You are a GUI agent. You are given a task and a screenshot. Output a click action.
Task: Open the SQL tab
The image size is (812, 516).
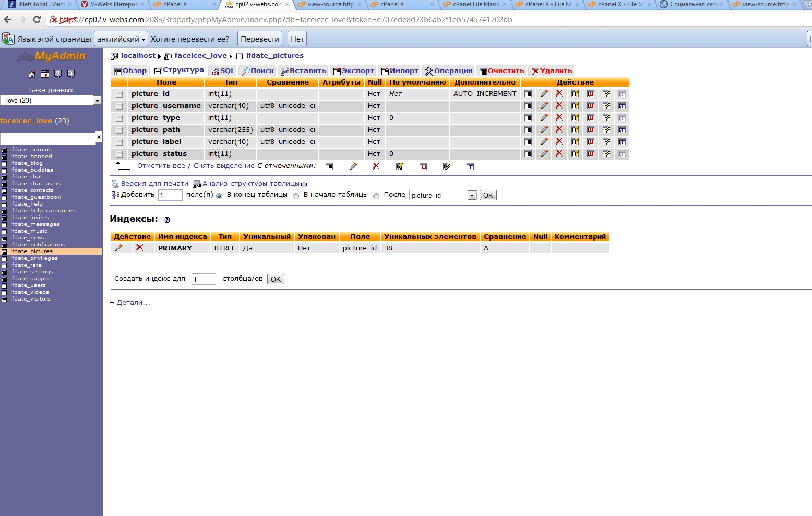pyautogui.click(x=223, y=71)
